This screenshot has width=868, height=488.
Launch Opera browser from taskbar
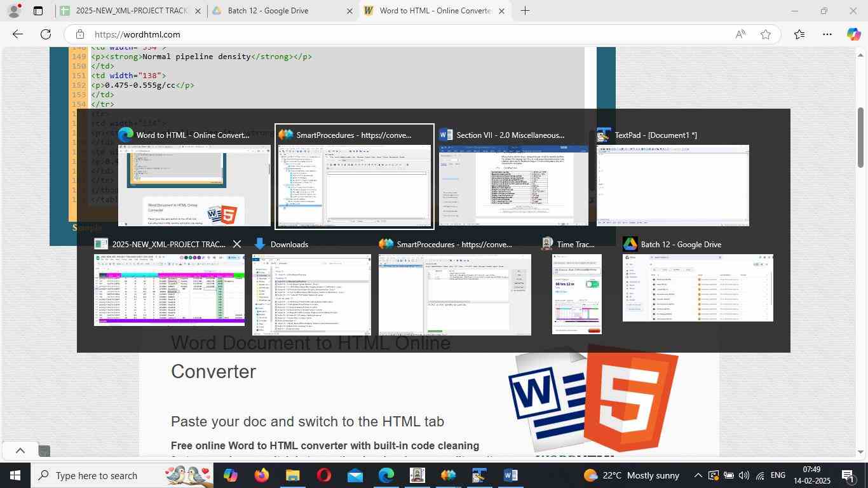pyautogui.click(x=324, y=475)
